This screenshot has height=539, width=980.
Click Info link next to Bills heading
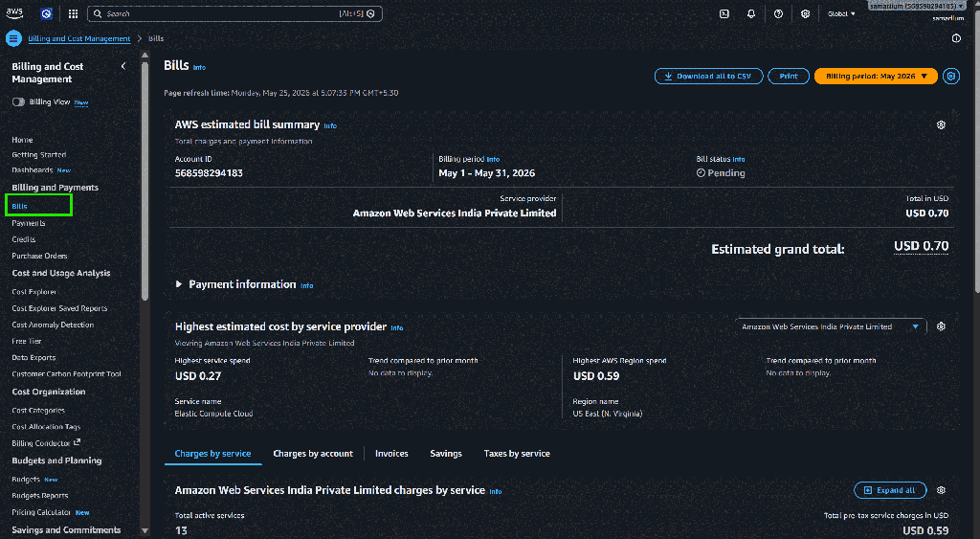(199, 67)
